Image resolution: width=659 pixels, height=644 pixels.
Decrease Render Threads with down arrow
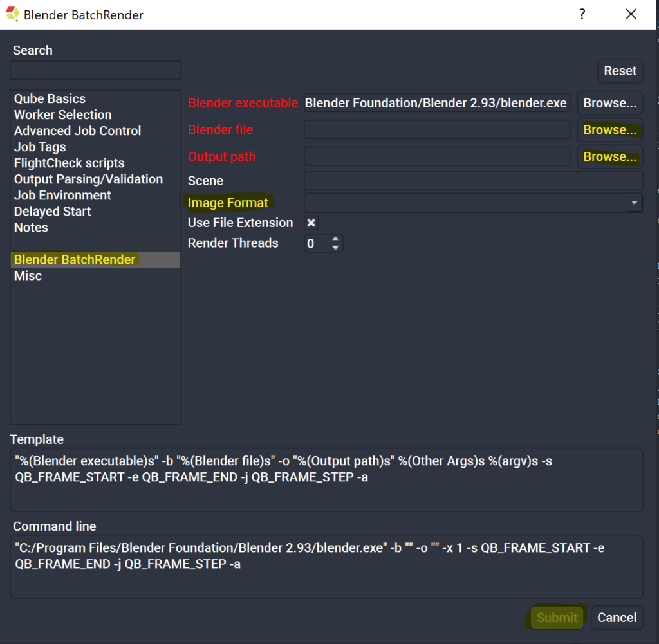pos(335,248)
